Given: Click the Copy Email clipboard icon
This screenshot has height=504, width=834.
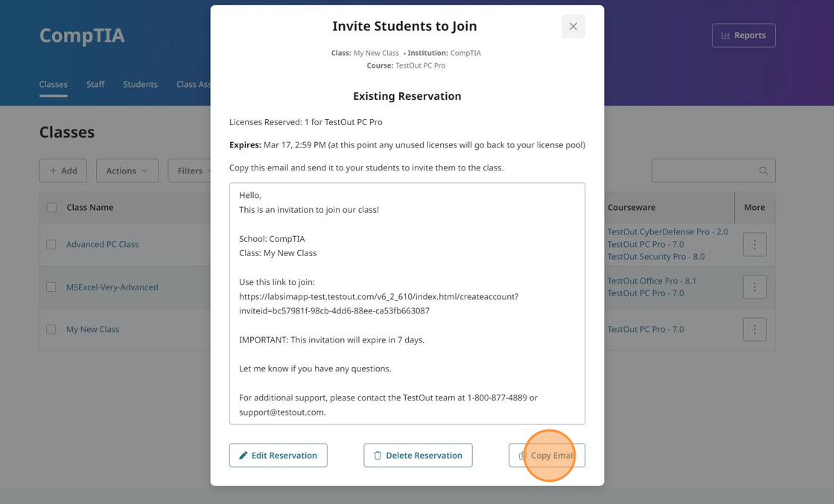Looking at the screenshot, I should 523,456.
